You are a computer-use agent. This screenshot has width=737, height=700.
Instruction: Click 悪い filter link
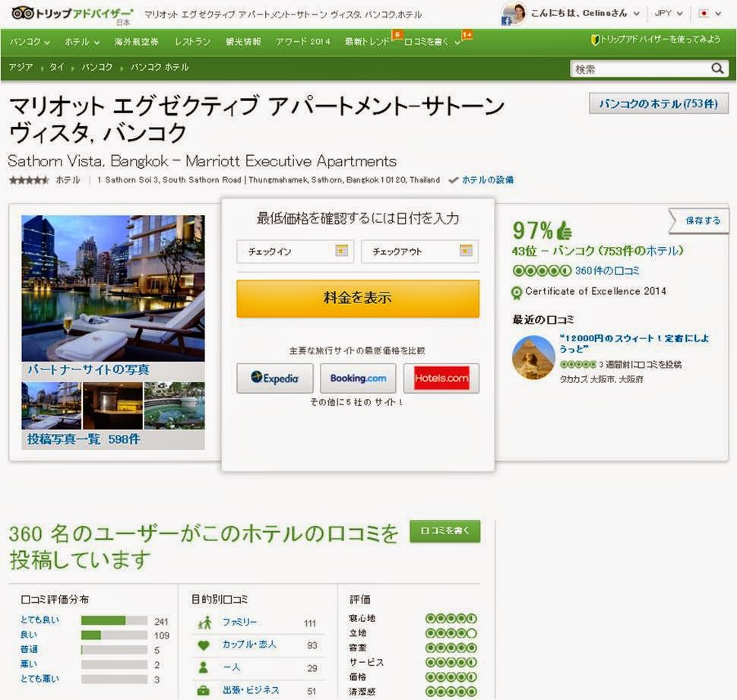(x=29, y=664)
